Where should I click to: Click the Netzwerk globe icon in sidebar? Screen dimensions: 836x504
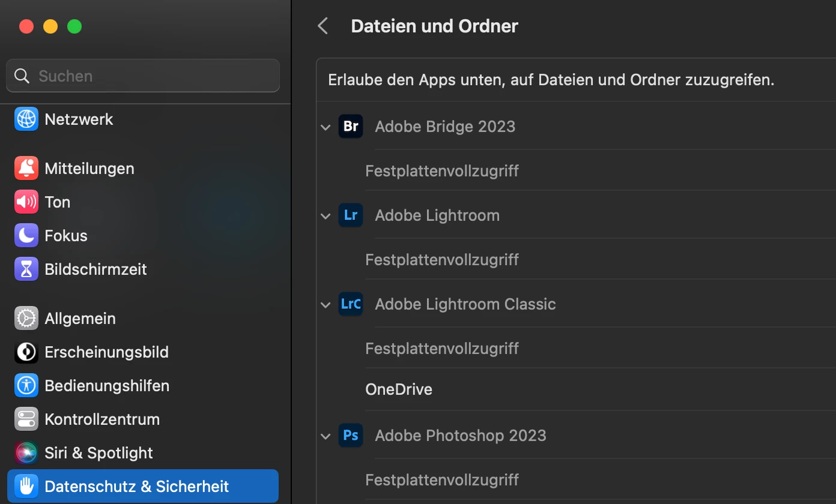coord(26,119)
